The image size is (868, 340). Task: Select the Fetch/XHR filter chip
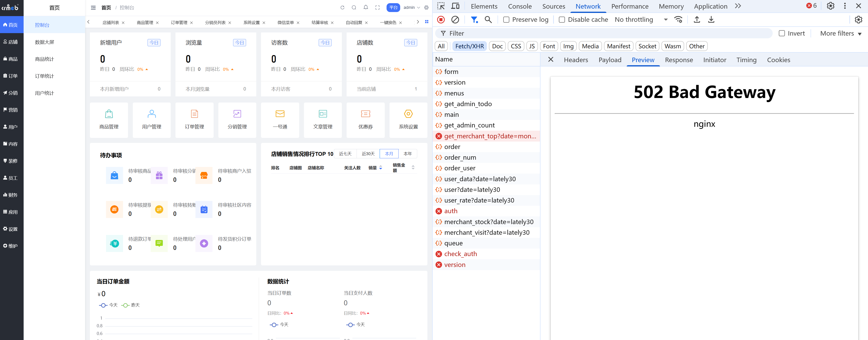click(469, 46)
